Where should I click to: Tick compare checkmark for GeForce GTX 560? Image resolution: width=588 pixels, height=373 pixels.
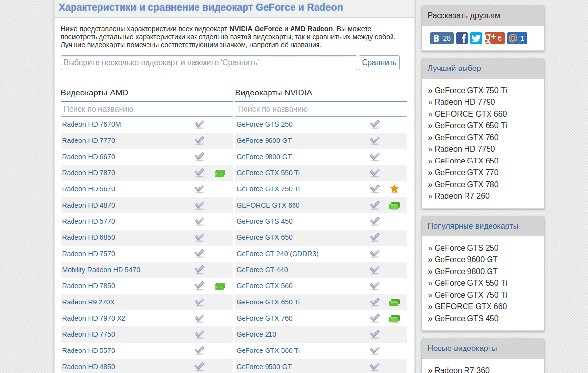(375, 286)
